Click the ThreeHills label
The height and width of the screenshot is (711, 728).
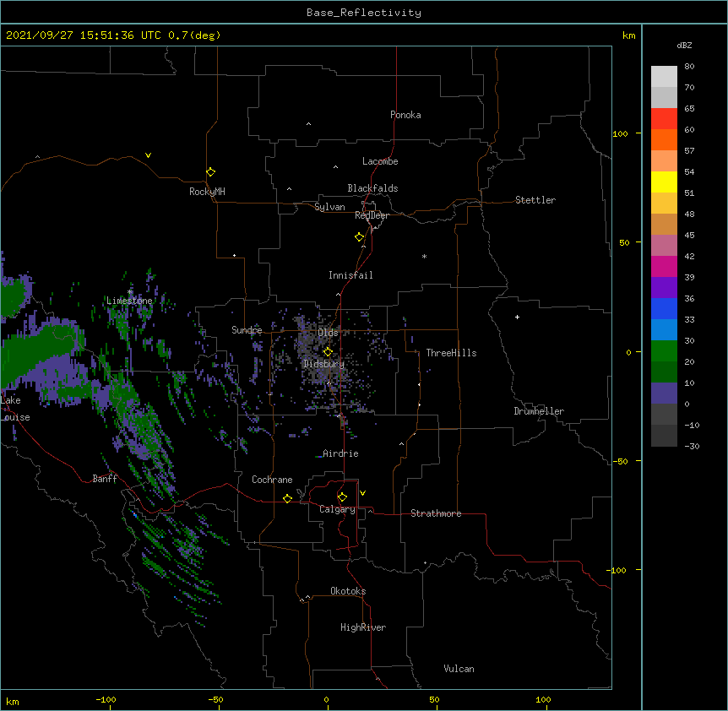coord(451,353)
